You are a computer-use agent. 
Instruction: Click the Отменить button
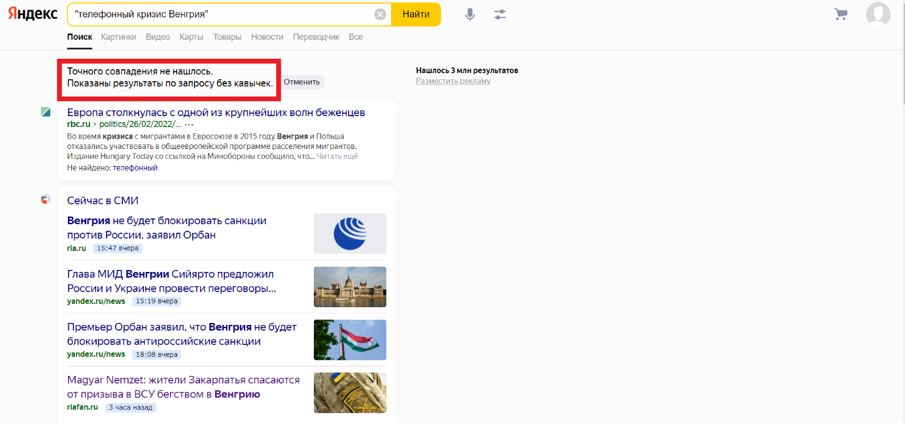point(301,82)
